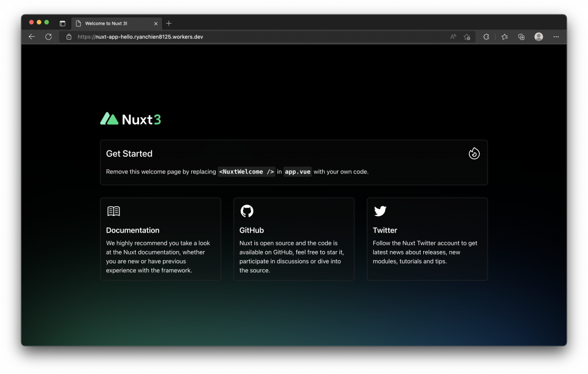The image size is (588, 374).
Task: Open the GitHub heading link
Action: click(x=252, y=230)
